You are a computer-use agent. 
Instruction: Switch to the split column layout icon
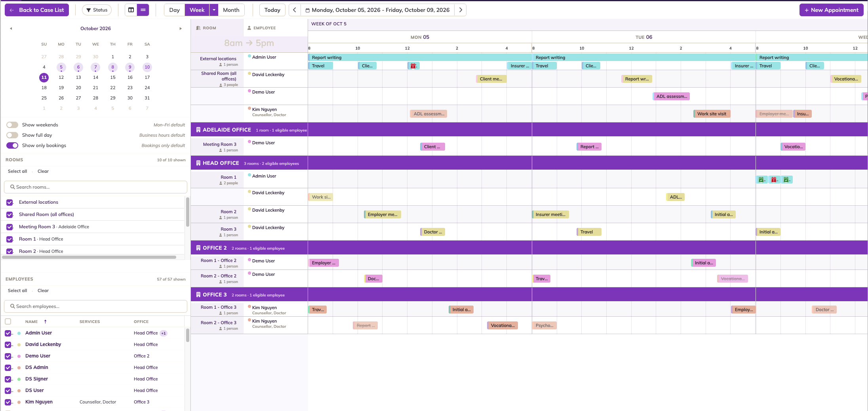tap(131, 10)
